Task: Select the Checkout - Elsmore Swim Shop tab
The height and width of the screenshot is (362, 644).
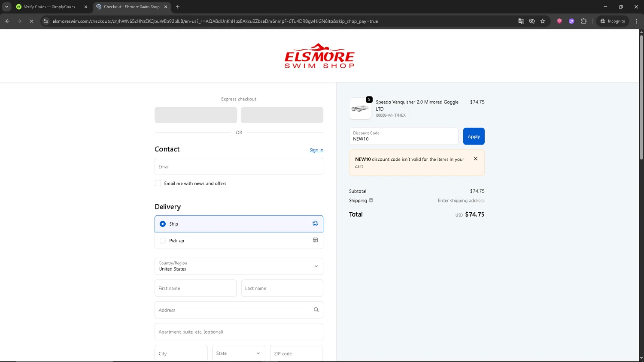Action: 131,7
